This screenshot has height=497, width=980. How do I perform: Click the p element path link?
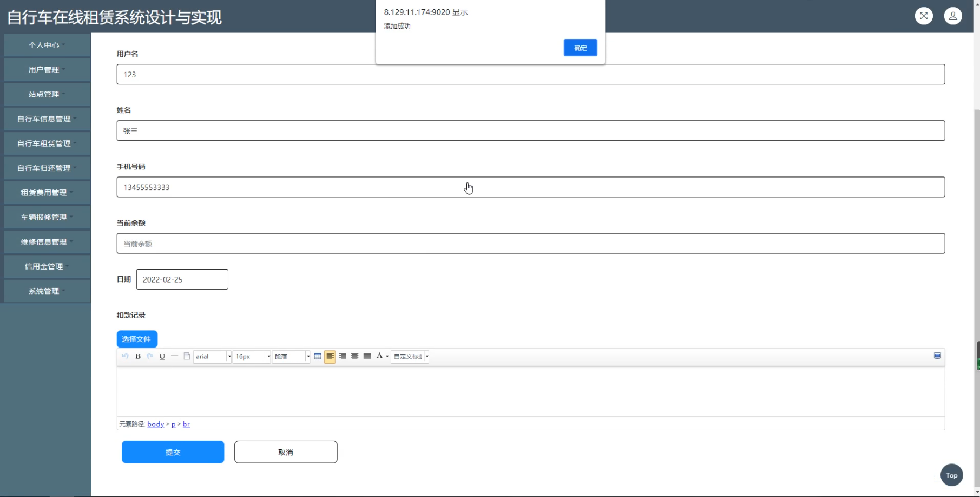[174, 424]
